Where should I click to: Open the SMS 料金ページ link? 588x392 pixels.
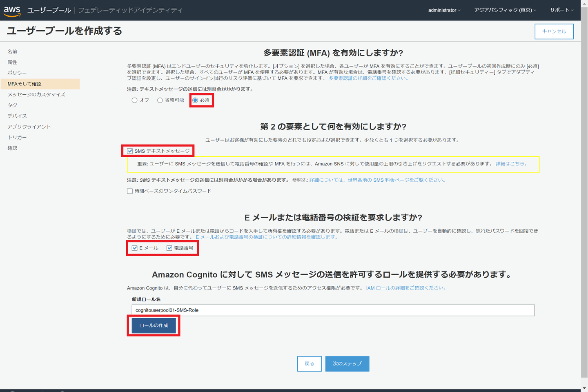tap(377, 180)
